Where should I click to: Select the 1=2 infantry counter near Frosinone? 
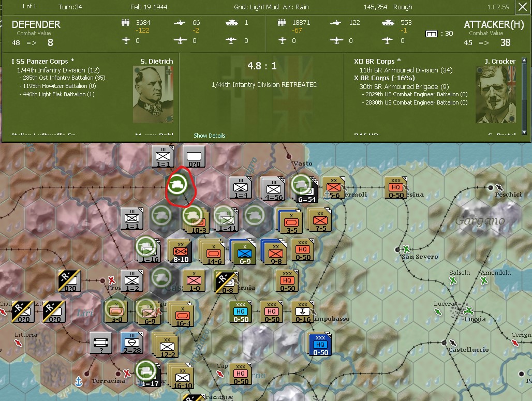click(131, 281)
